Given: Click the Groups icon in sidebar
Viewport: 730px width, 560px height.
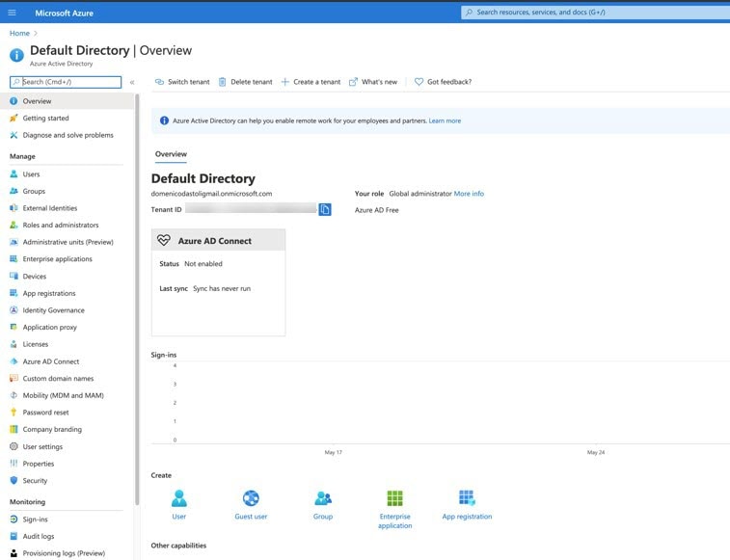Looking at the screenshot, I should coord(14,191).
